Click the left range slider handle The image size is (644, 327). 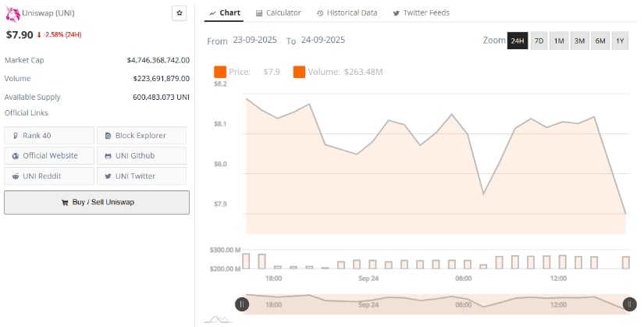click(242, 304)
